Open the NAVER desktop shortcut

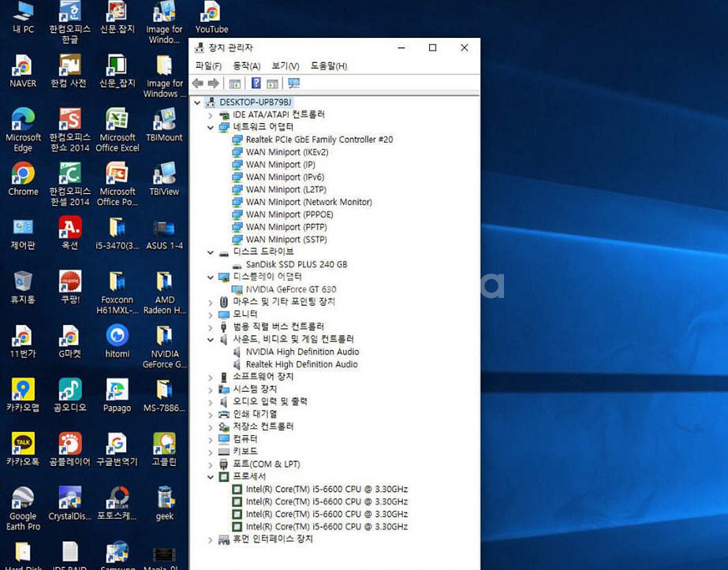[23, 71]
